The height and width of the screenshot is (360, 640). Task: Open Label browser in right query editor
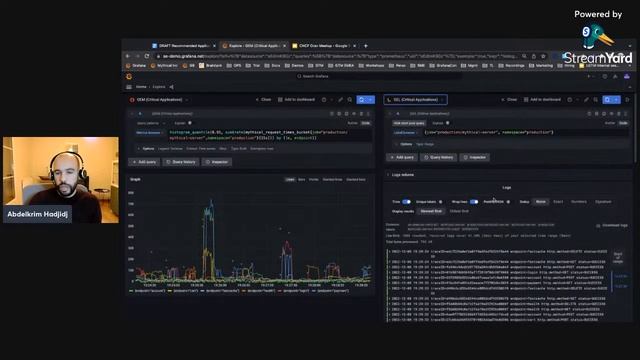coord(405,133)
